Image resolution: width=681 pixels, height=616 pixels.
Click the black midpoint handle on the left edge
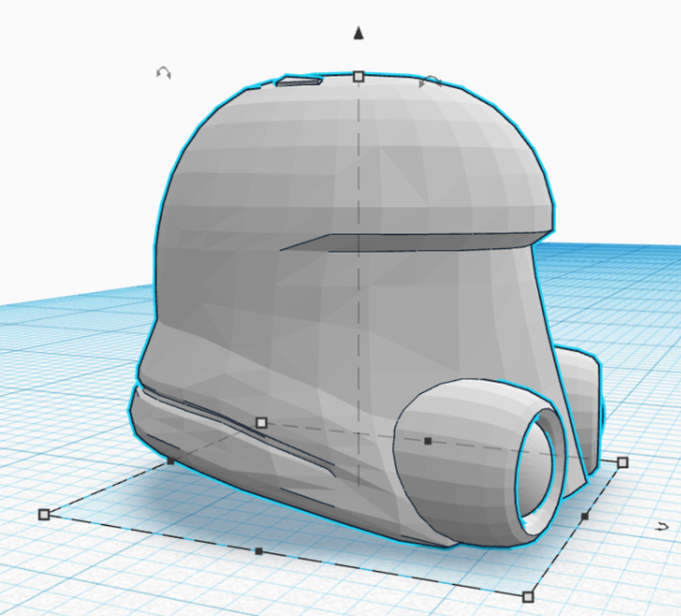click(x=170, y=461)
